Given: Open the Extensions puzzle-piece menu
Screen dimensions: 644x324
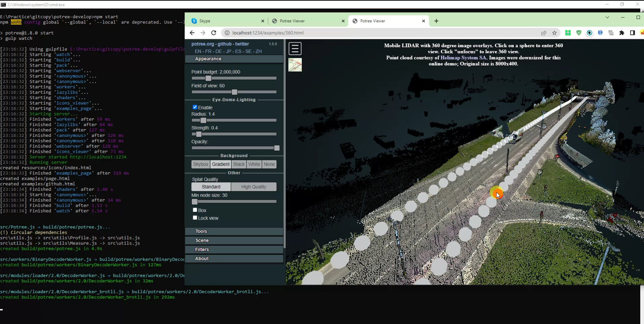Looking at the screenshot, I should coord(622,33).
